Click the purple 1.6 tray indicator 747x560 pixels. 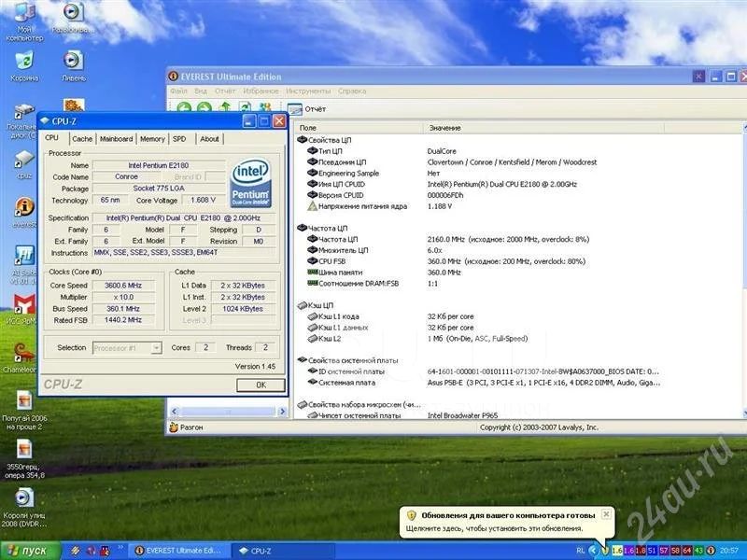coord(628,551)
